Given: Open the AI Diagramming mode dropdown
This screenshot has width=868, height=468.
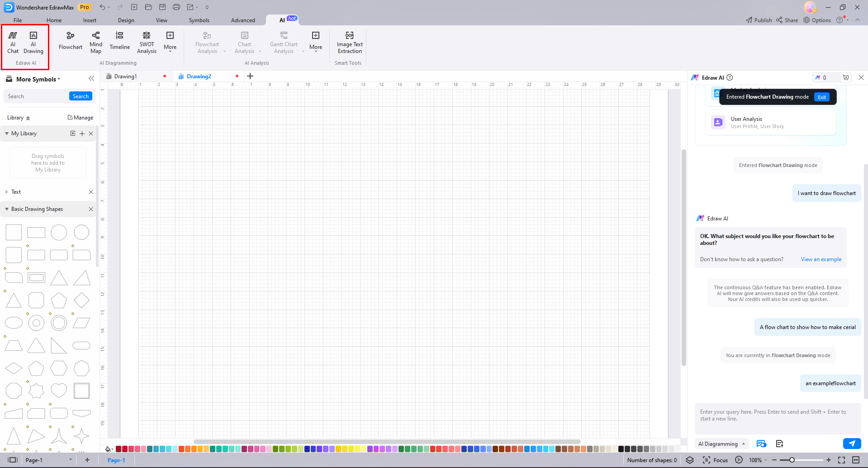Looking at the screenshot, I should point(721,444).
